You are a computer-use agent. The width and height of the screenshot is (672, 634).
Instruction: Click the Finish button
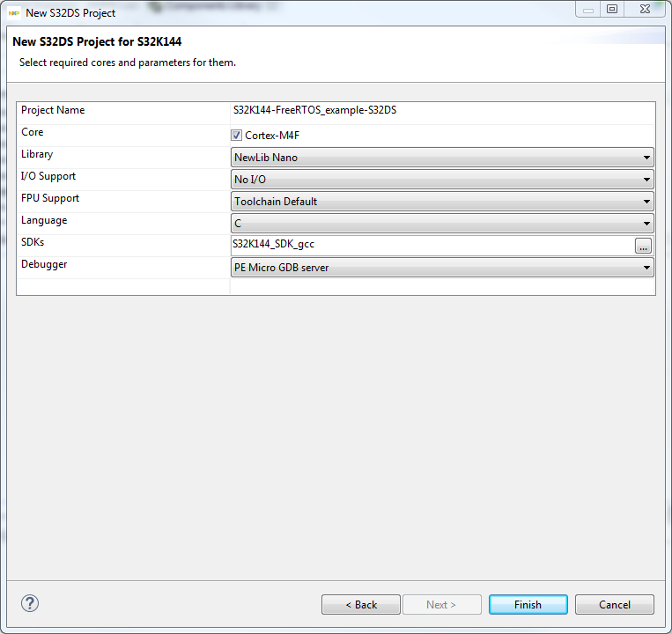(528, 604)
